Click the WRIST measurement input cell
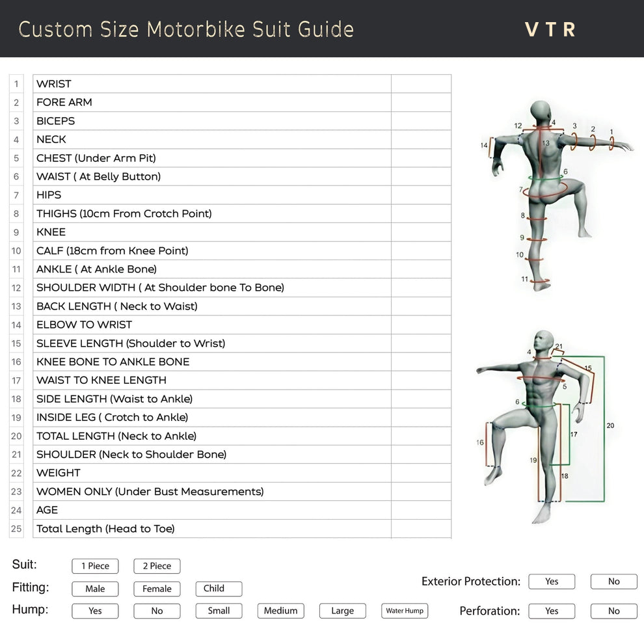Image resolution: width=644 pixels, height=644 pixels. (421, 84)
